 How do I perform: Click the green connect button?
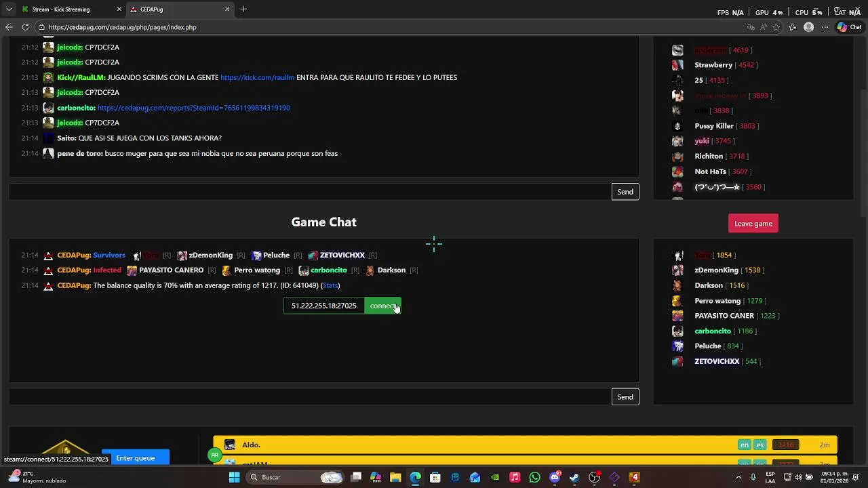pos(382,306)
